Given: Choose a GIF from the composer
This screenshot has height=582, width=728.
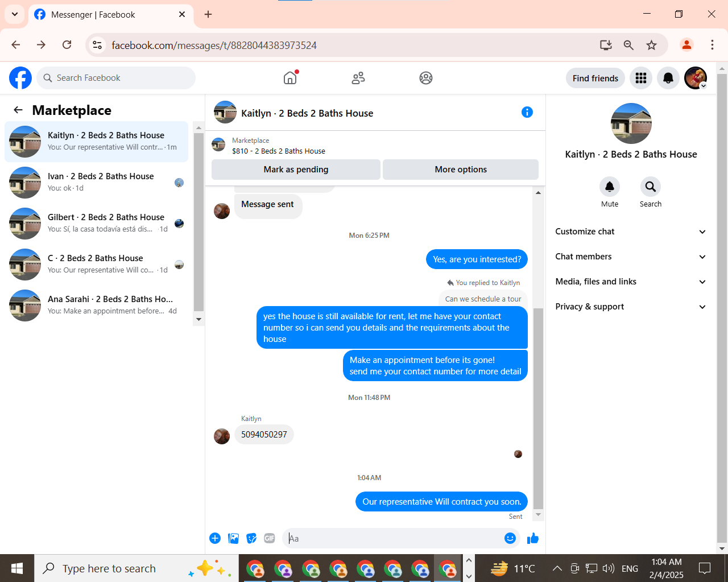Looking at the screenshot, I should [x=270, y=538].
